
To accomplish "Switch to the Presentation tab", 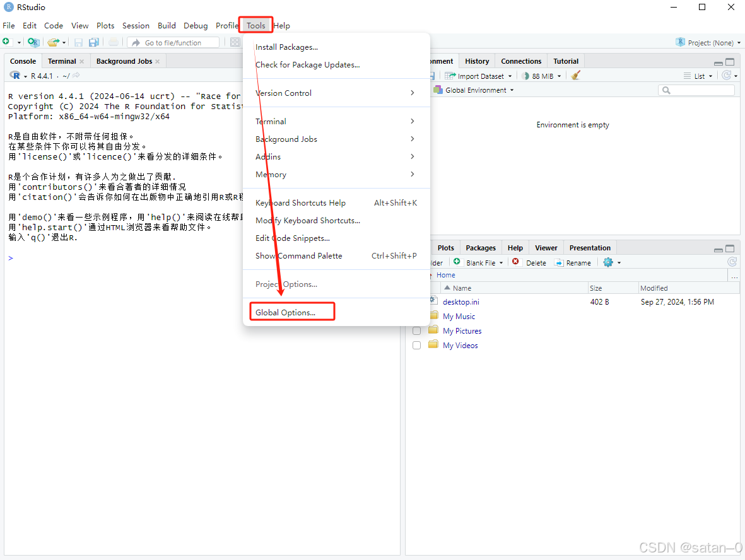I will [590, 248].
